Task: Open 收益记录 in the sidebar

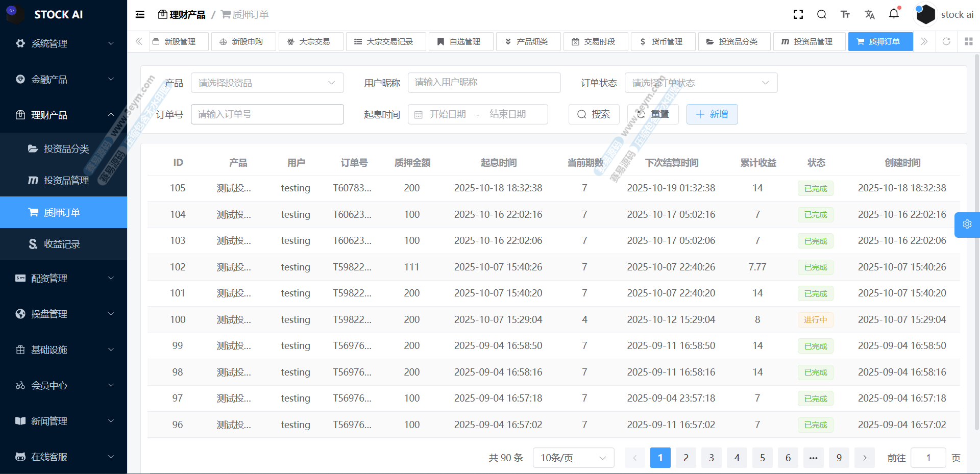Action: (62, 244)
